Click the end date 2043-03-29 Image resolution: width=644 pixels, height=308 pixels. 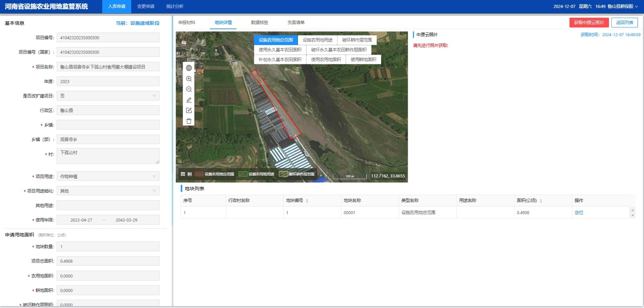click(x=126, y=220)
